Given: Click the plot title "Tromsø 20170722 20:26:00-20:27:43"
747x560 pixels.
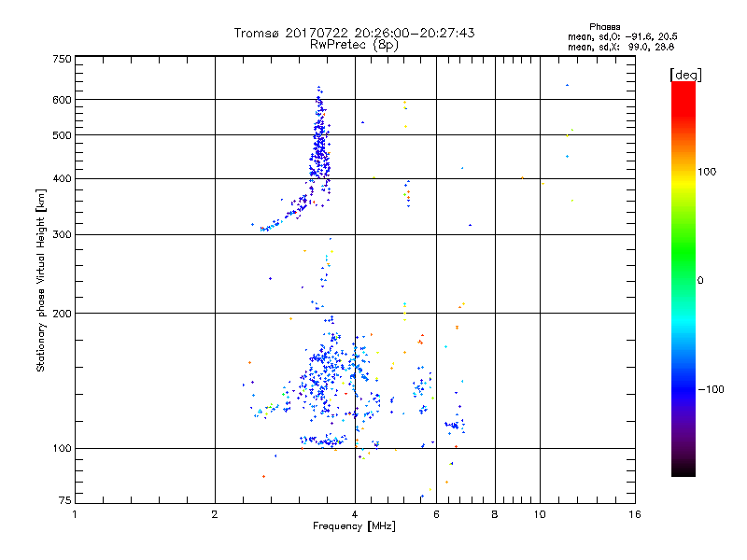Looking at the screenshot, I should pyautogui.click(x=354, y=33).
